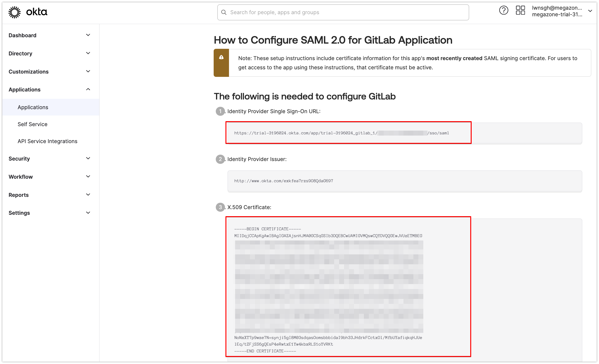Click the BEGIN CERTIFICATE line
Image resolution: width=599 pixels, height=364 pixels.
pyautogui.click(x=267, y=229)
